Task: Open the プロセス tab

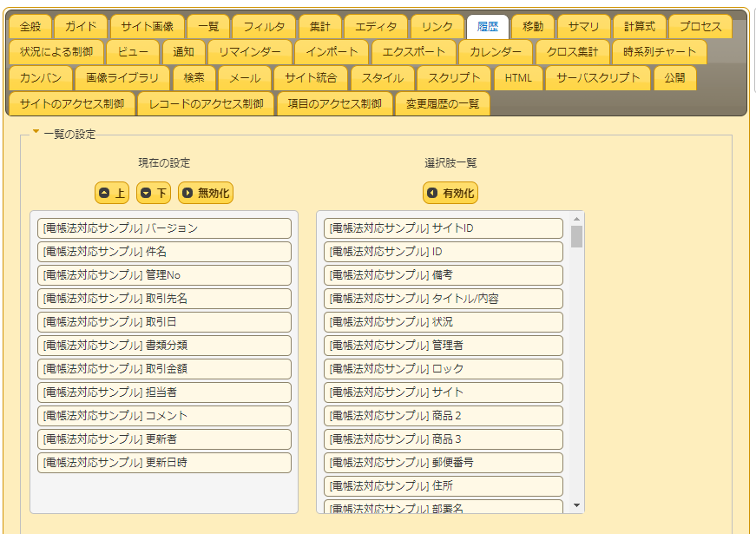Action: (x=700, y=27)
